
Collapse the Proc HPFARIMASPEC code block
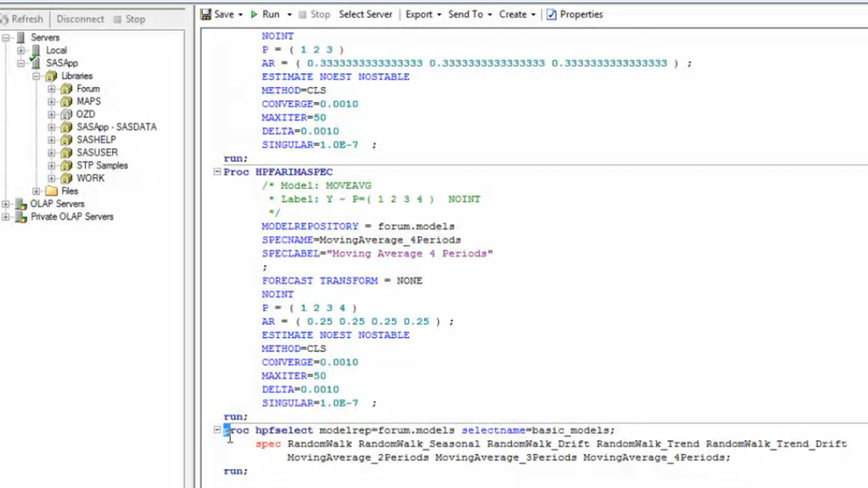217,172
